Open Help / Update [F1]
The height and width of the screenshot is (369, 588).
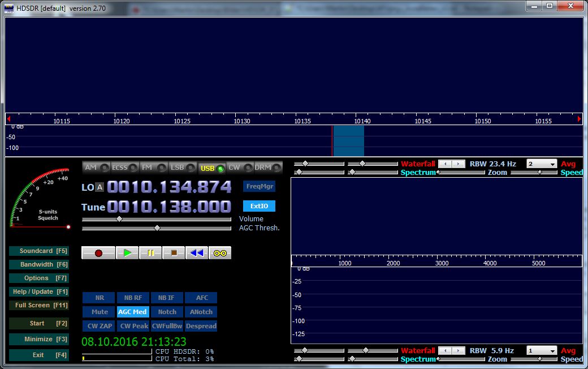click(x=39, y=291)
